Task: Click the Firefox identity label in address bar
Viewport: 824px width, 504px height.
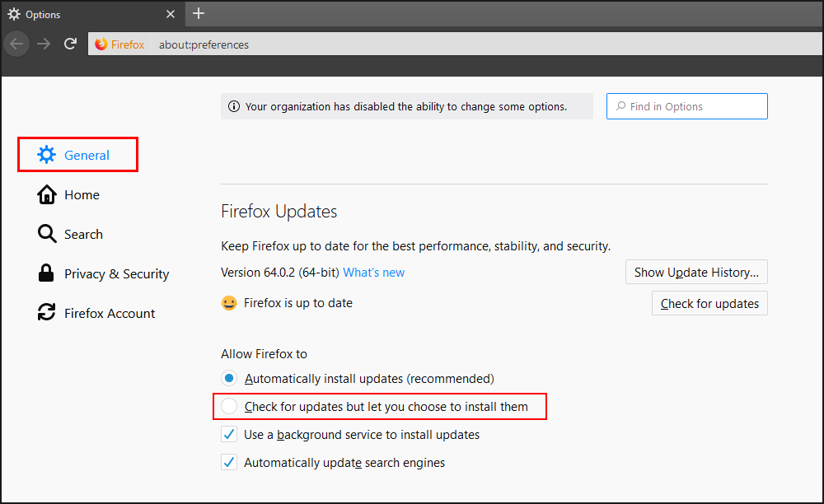Action: point(128,44)
